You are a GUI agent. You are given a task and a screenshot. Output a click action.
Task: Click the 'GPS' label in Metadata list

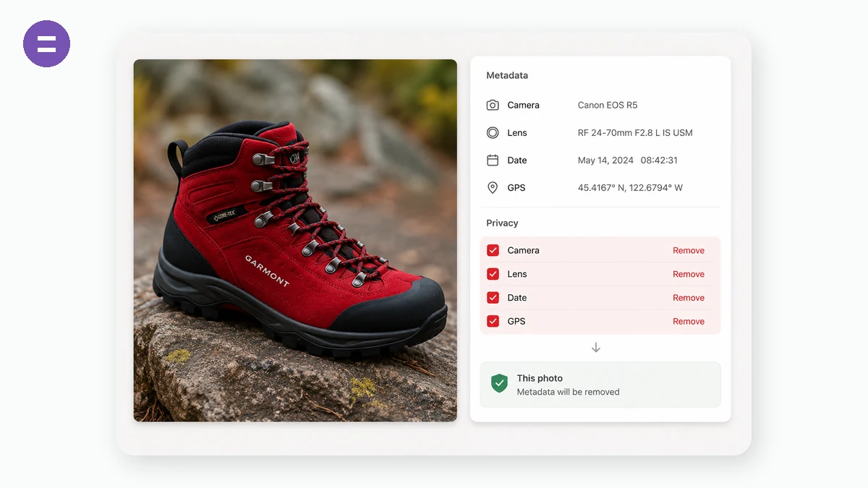coord(516,187)
